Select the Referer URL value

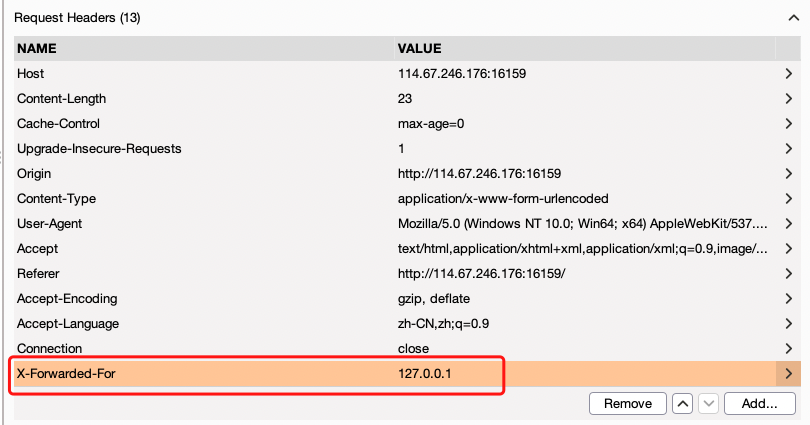481,274
